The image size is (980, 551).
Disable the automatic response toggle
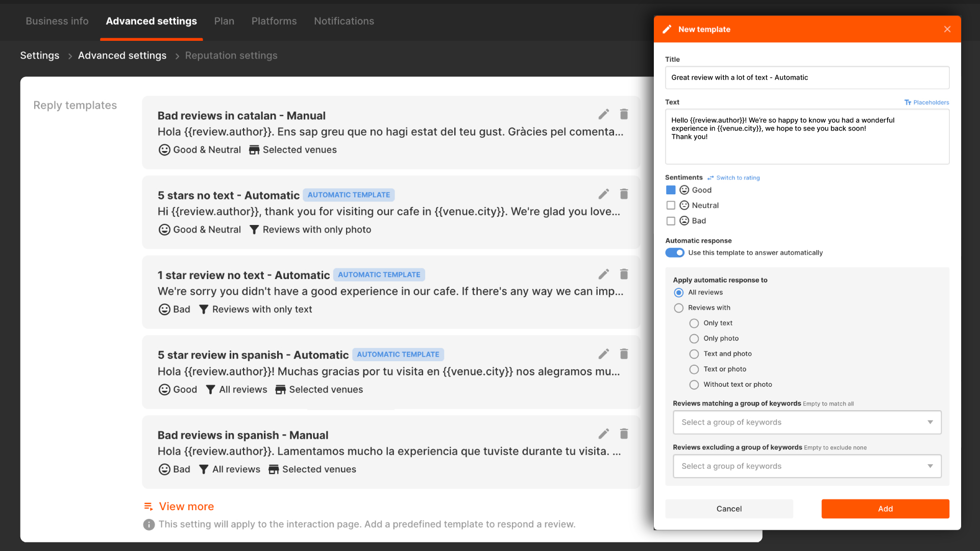675,253
